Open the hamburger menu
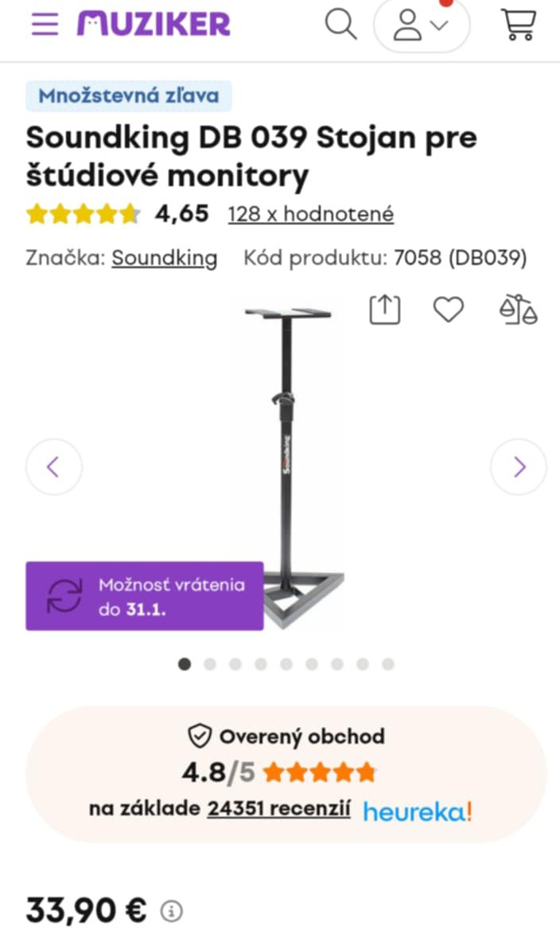Viewport: 560px width, 937px height. (45, 24)
